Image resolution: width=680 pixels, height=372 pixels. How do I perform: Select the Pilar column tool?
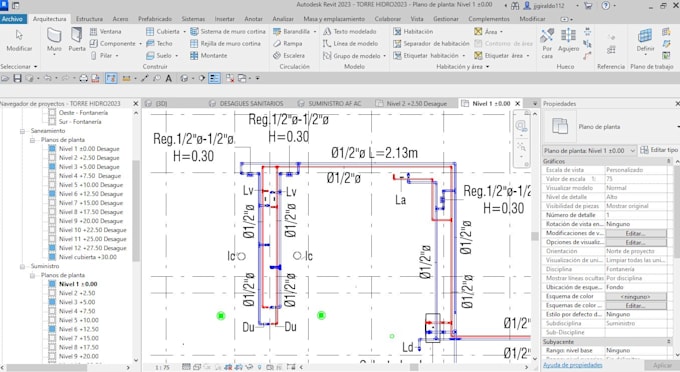click(x=104, y=55)
